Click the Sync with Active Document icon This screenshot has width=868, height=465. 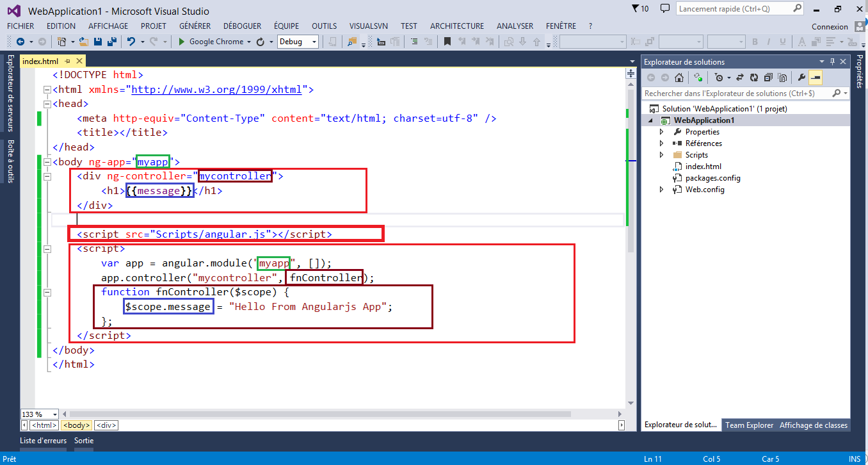740,77
